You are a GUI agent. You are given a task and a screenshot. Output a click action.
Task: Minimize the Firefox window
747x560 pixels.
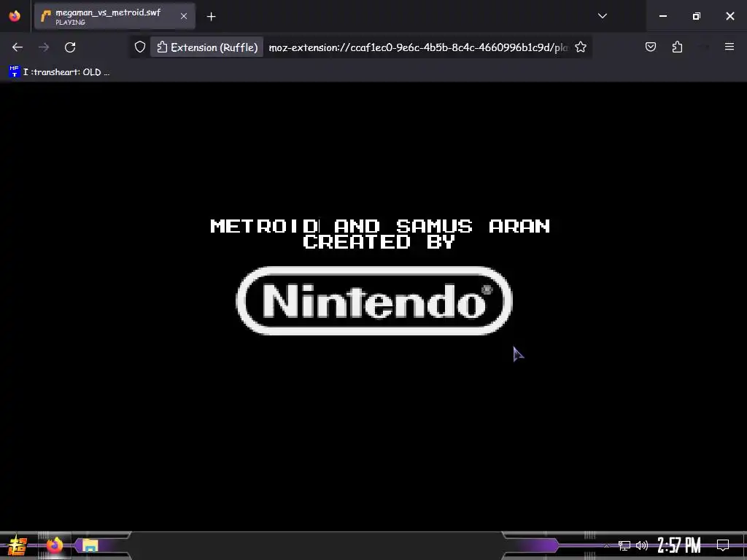pos(662,16)
